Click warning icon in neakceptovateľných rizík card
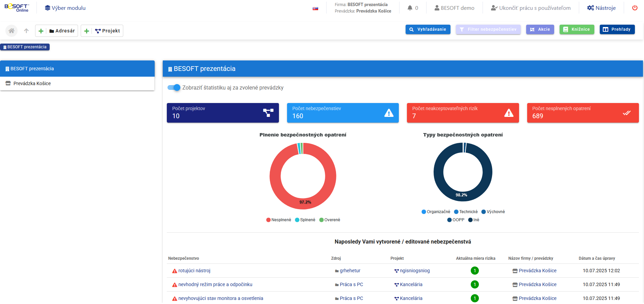644x304 pixels. [x=509, y=113]
